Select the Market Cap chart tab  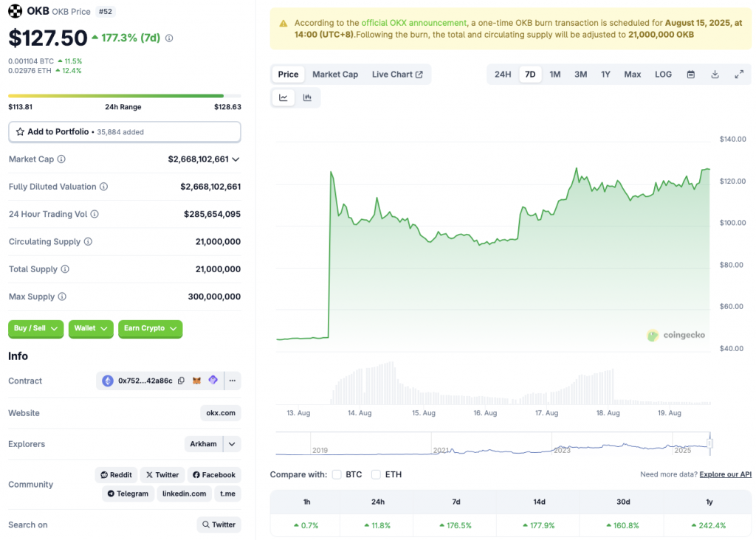tap(335, 75)
